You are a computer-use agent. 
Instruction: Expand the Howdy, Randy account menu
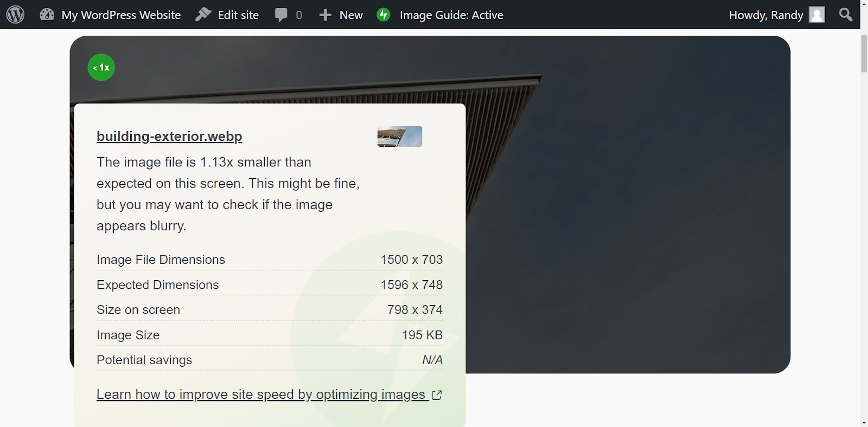765,15
